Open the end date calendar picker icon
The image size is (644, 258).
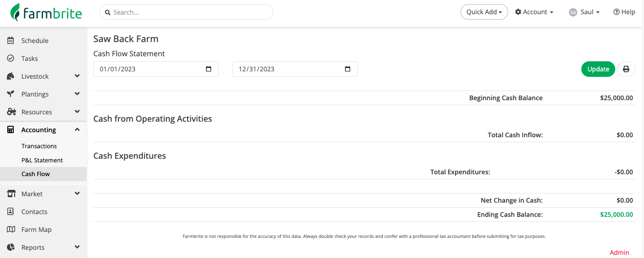pos(348,69)
